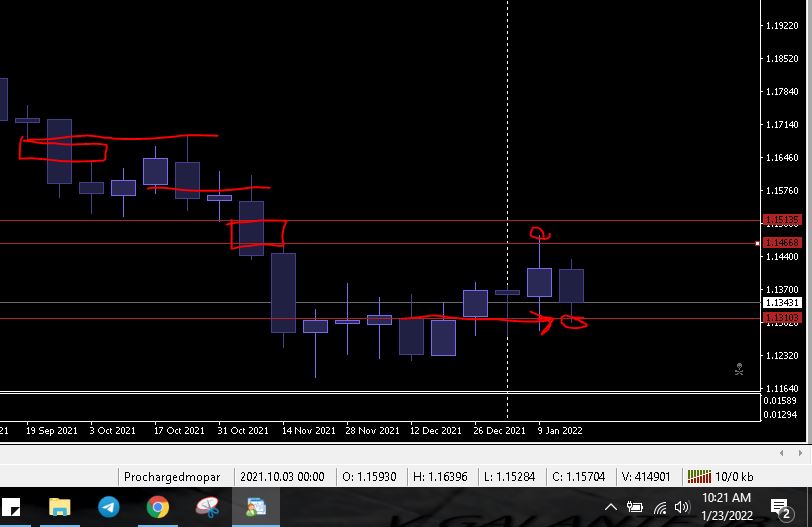Click the left scroll arrow below chart
The image size is (812, 527).
click(x=781, y=453)
